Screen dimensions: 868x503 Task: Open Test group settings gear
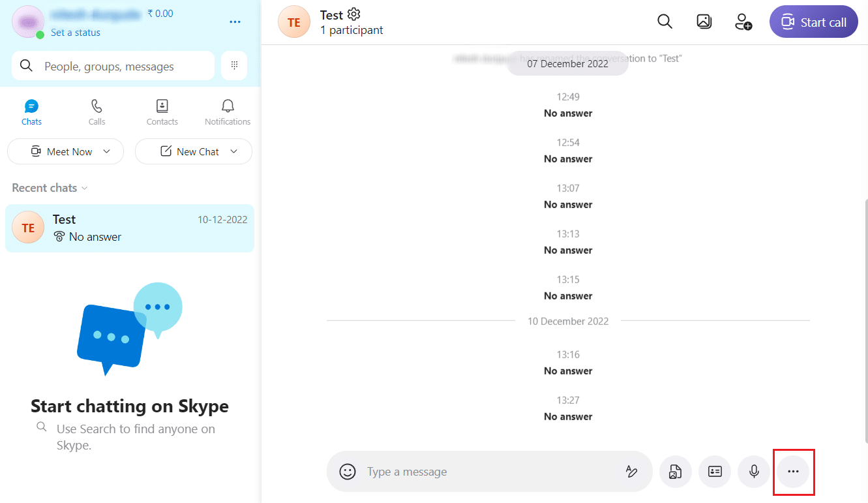click(353, 14)
